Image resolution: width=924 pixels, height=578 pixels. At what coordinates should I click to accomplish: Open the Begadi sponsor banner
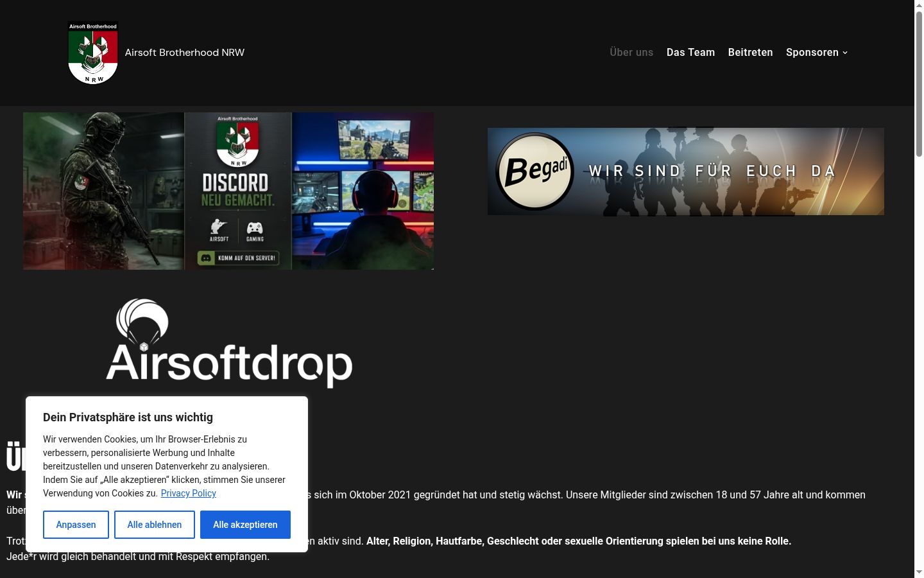[686, 171]
